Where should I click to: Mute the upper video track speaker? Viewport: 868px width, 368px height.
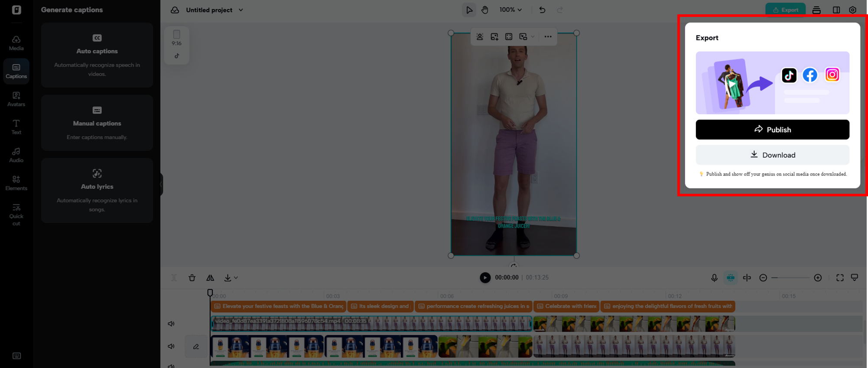(x=171, y=324)
